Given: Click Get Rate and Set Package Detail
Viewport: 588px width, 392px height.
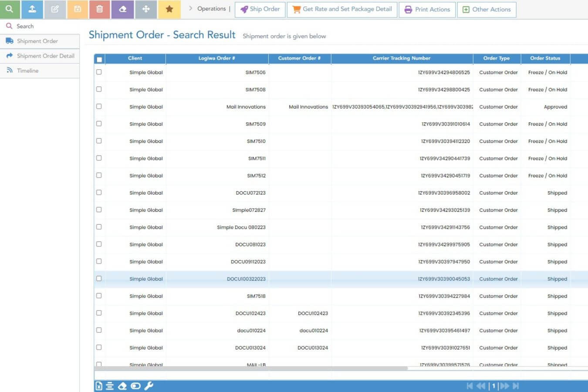Looking at the screenshot, I should 342,10.
